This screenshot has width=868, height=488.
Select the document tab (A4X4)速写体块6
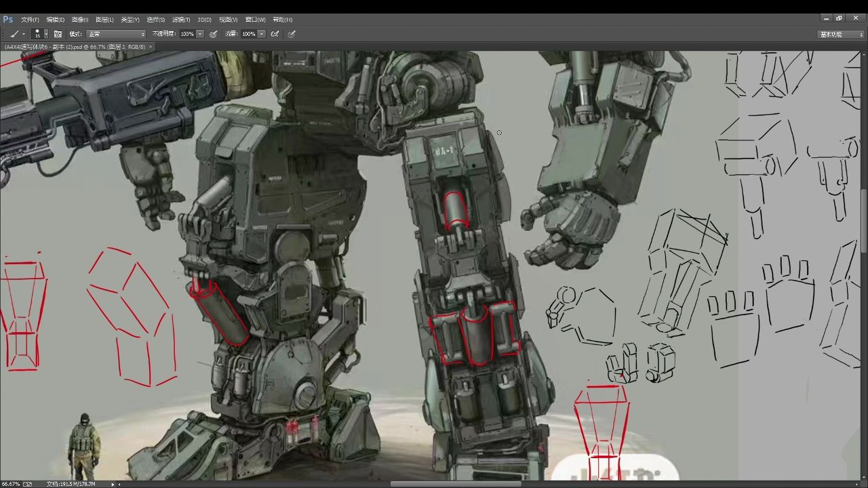75,47
